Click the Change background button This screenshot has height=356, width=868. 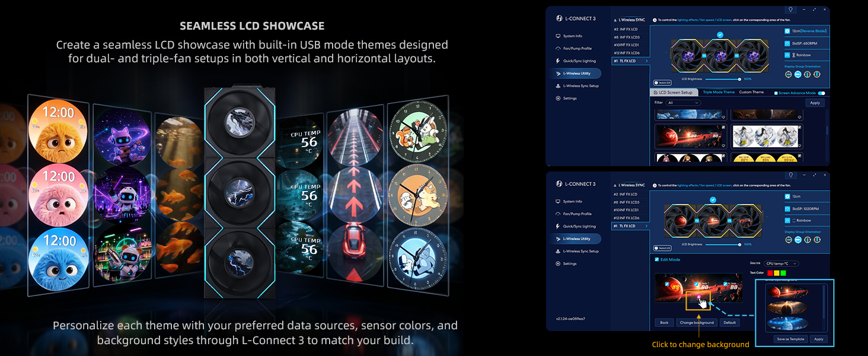click(x=697, y=323)
